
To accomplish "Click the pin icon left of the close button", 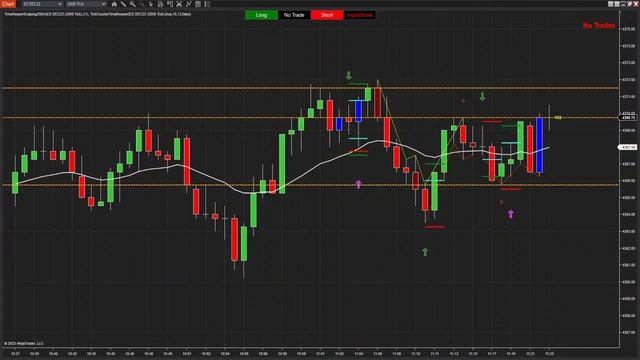I will pyautogui.click(x=630, y=4).
